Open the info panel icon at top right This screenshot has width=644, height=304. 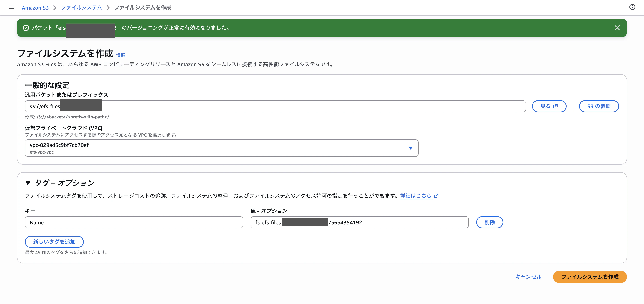click(632, 7)
